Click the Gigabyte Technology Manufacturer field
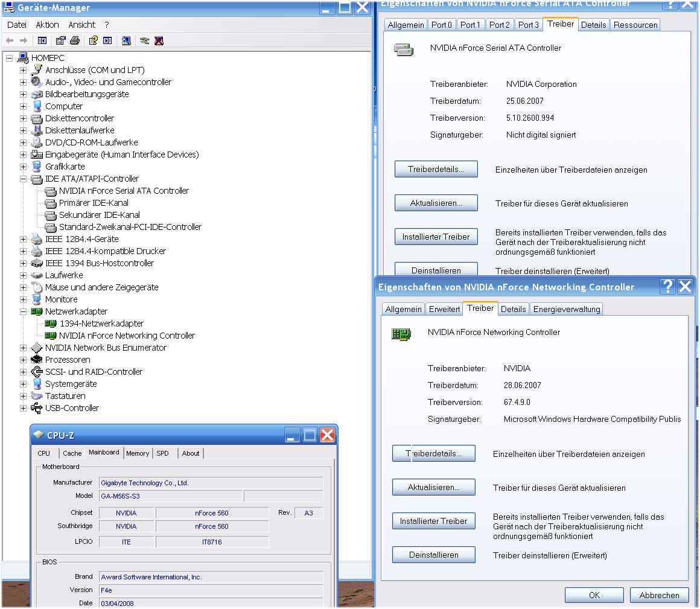700x609 pixels. tap(211, 483)
